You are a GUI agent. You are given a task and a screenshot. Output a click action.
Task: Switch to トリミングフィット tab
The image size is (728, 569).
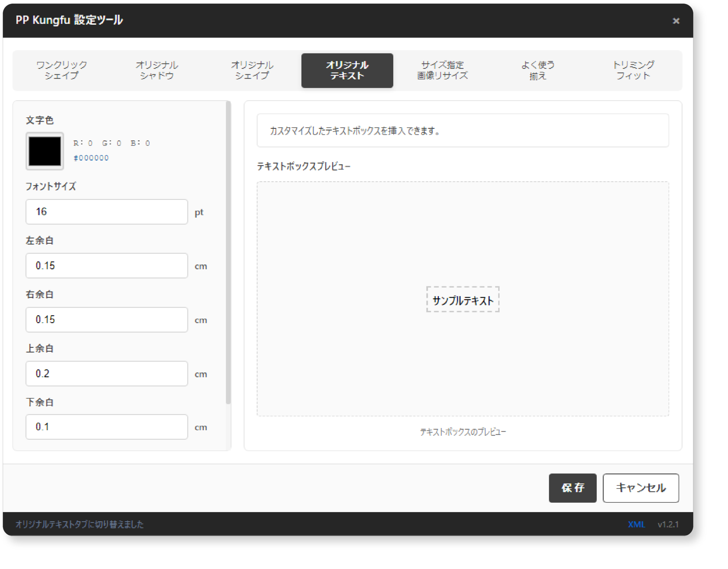(633, 70)
